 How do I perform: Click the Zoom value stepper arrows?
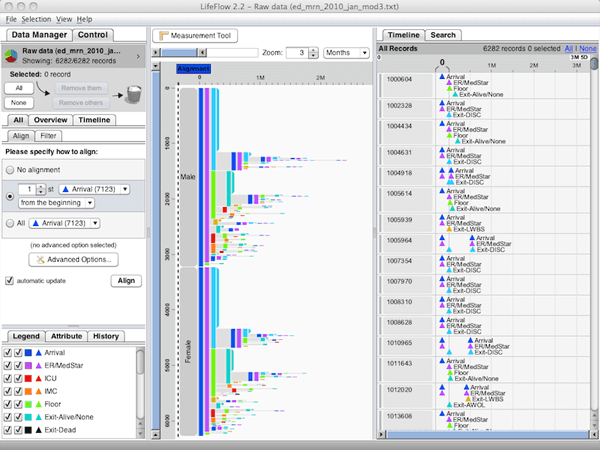point(313,53)
